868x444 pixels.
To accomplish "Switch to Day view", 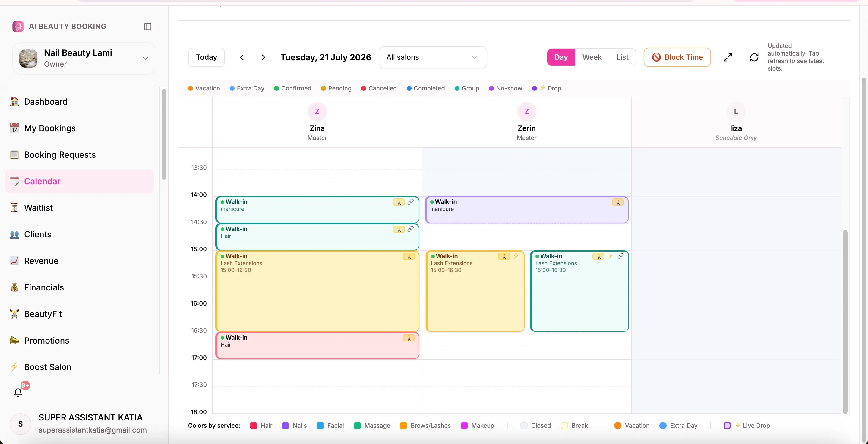I will 561,57.
